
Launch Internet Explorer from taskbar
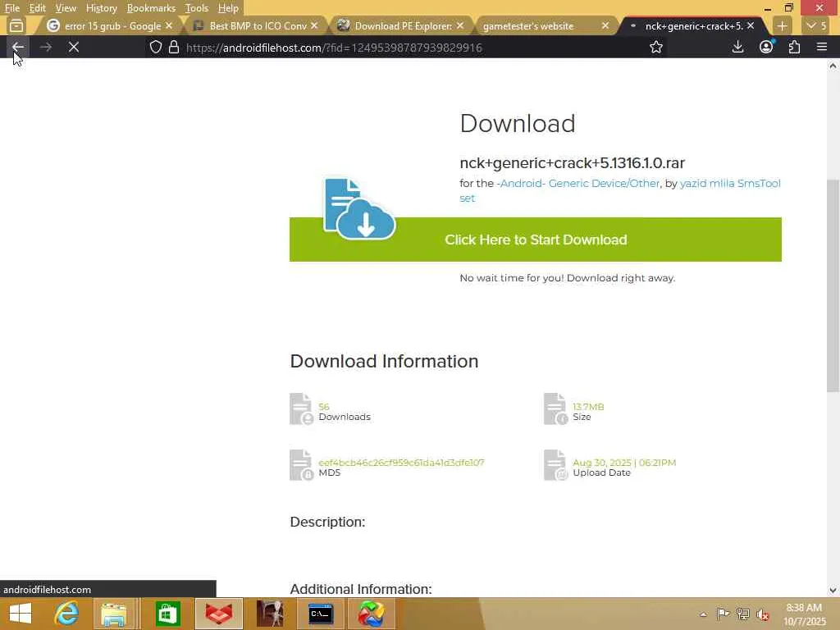click(x=66, y=614)
